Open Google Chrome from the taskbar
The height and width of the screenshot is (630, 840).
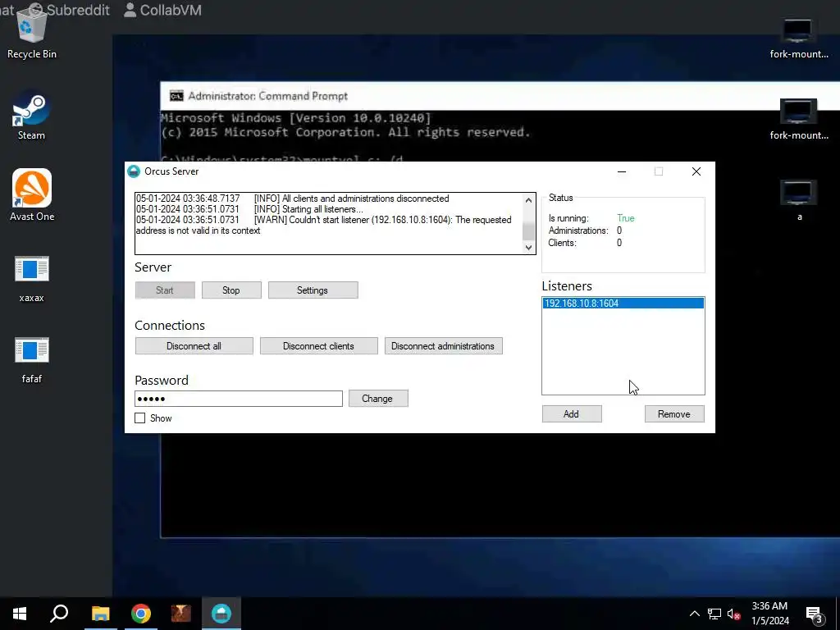pos(140,614)
